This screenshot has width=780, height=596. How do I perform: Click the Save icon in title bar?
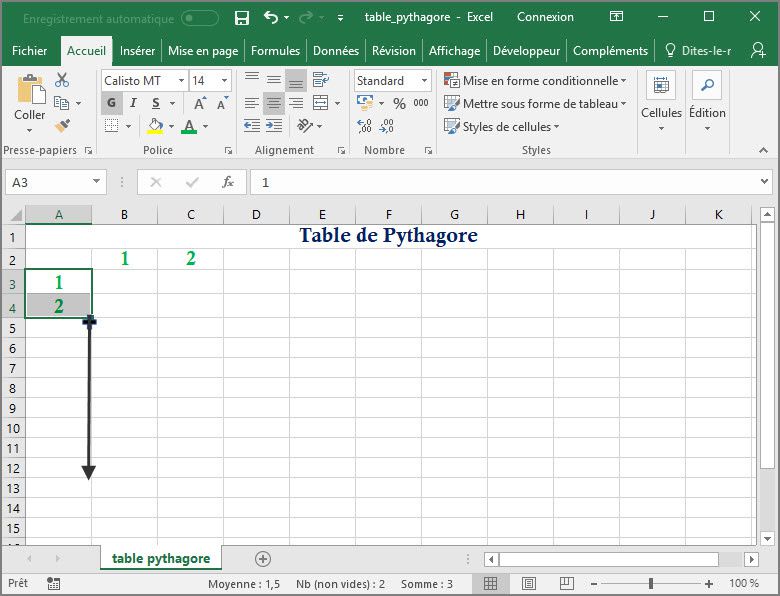point(241,17)
